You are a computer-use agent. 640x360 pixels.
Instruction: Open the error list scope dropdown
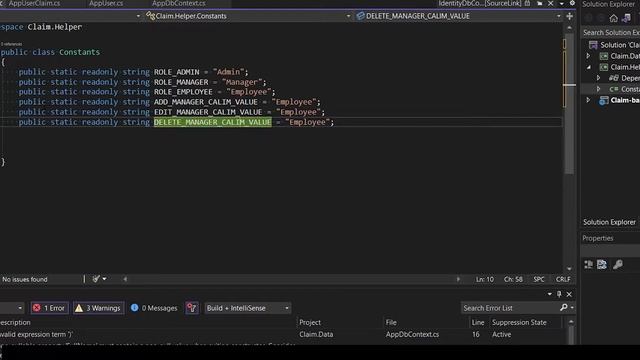click(20, 308)
